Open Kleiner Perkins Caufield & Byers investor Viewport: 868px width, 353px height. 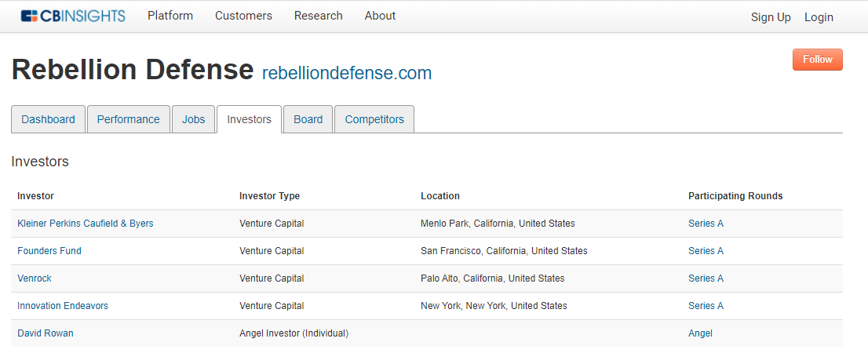click(86, 224)
